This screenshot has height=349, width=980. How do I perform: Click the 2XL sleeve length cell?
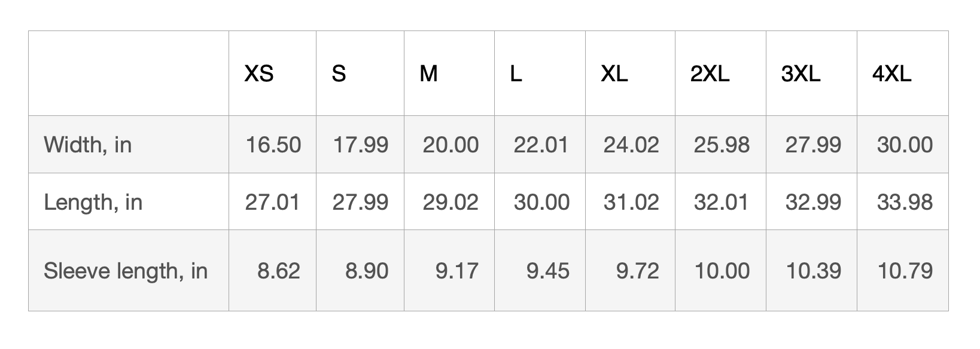(x=722, y=271)
